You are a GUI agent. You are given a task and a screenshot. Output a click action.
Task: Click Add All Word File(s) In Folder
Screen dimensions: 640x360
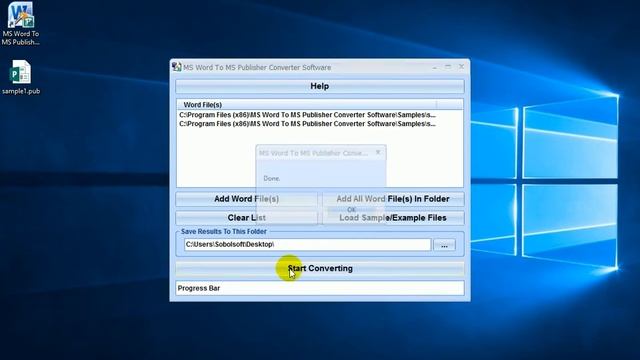click(393, 199)
